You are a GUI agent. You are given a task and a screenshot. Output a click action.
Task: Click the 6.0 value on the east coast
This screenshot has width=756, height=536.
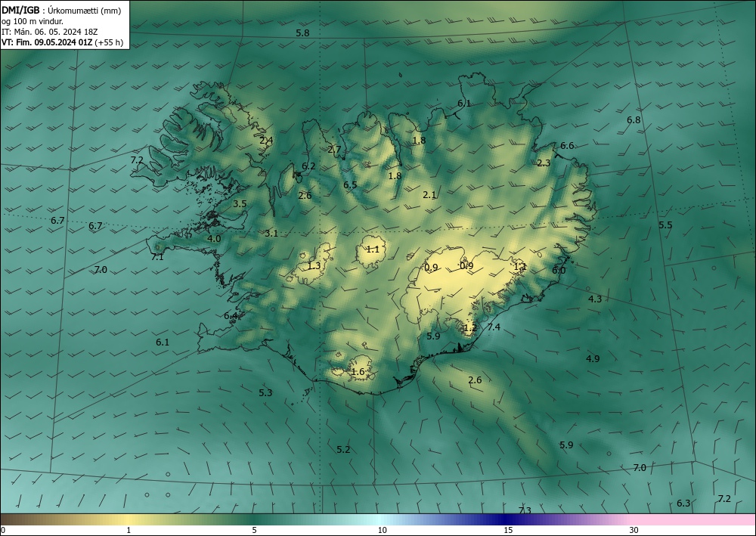[x=559, y=271]
